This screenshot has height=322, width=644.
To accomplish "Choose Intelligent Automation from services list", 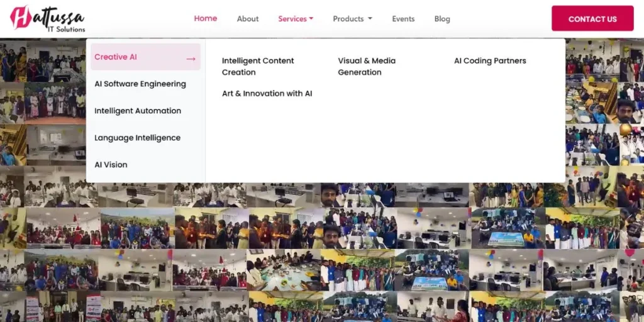I will [x=137, y=111].
